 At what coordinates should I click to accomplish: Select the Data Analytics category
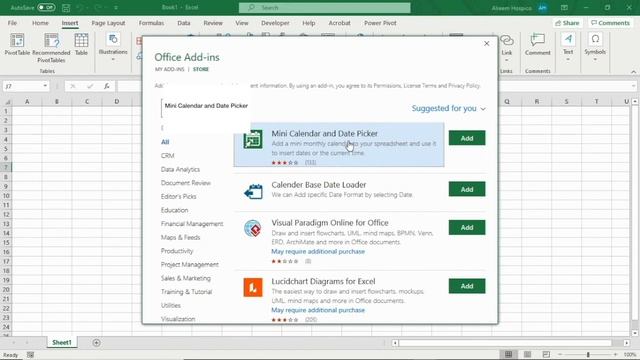(x=180, y=169)
